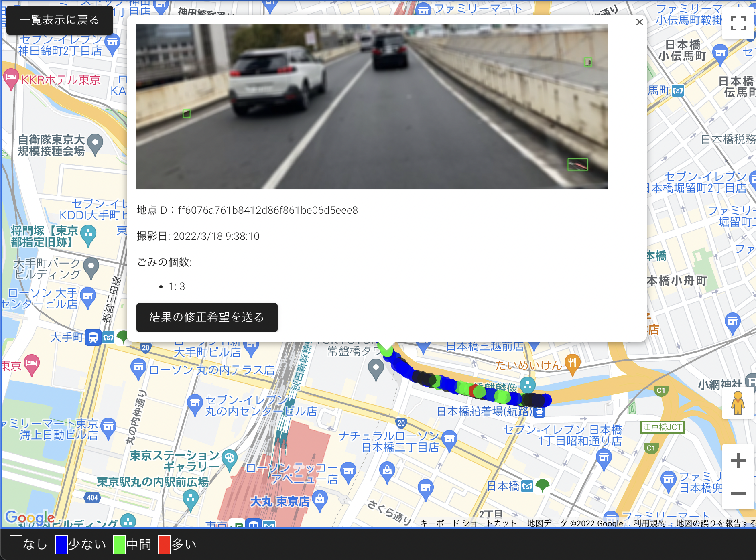756x560 pixels.
Task: Click the 大手町 subway station icon
Action: (x=93, y=337)
